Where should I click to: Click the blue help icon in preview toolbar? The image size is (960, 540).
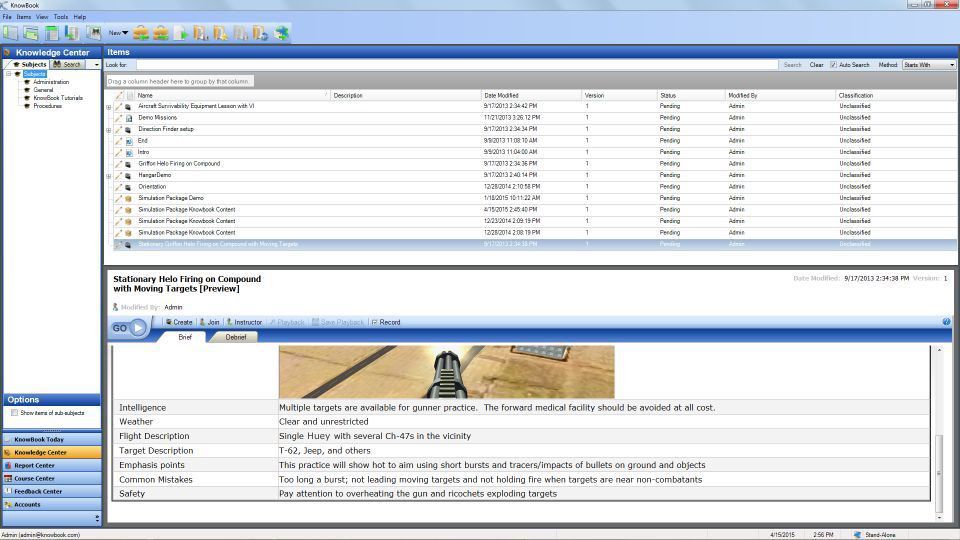click(x=946, y=322)
